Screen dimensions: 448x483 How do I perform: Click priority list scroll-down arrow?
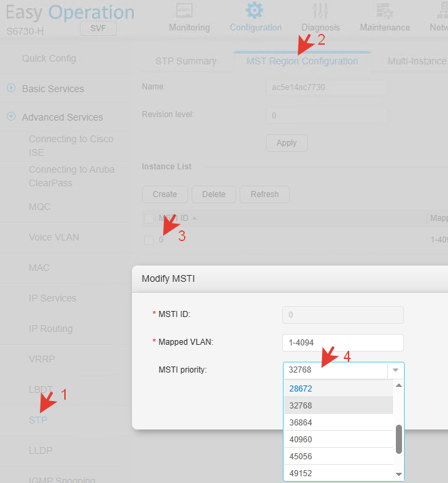point(399,474)
